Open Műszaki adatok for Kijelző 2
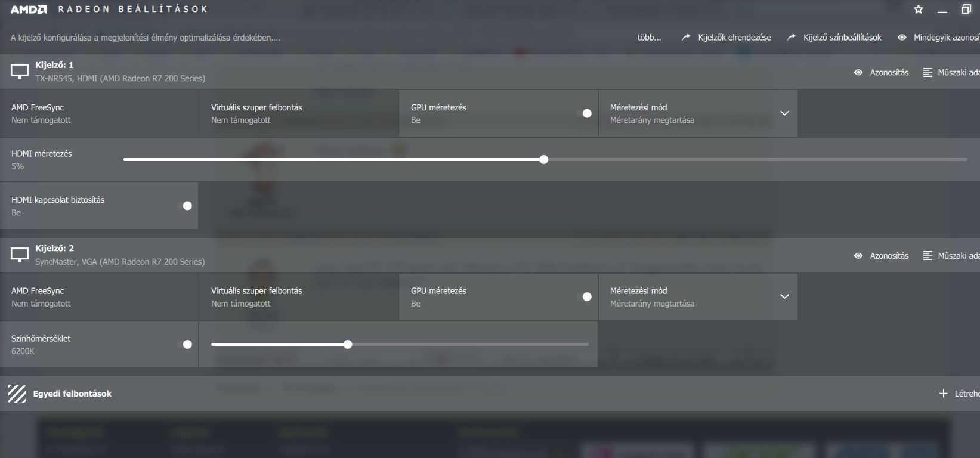The width and height of the screenshot is (980, 458). [959, 256]
